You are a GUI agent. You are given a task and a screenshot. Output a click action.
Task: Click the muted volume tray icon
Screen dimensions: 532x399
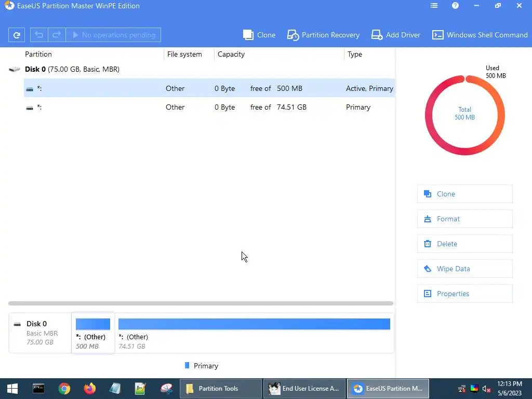coord(486,389)
